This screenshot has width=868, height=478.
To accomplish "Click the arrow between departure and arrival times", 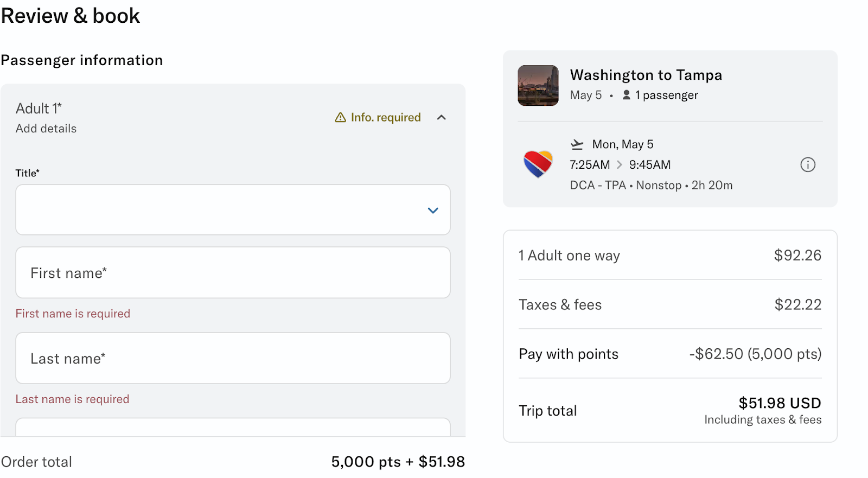I will coord(620,164).
